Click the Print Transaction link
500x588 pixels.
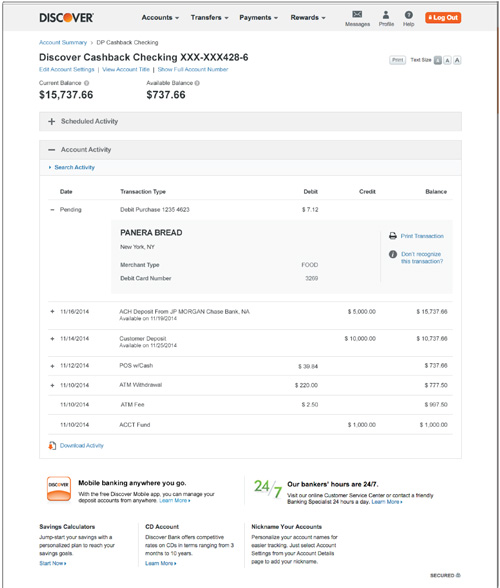422,236
